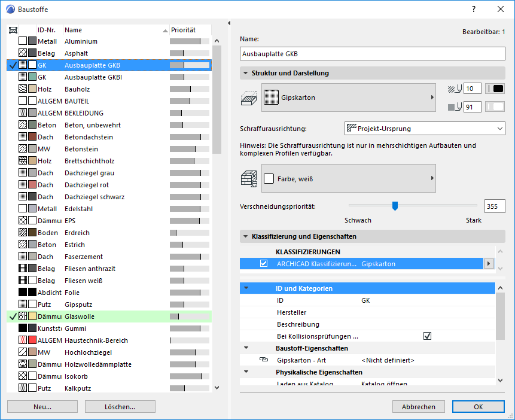Click checkmark on Ausbauplatte GKB row
The height and width of the screenshot is (420, 515).
(x=13, y=65)
